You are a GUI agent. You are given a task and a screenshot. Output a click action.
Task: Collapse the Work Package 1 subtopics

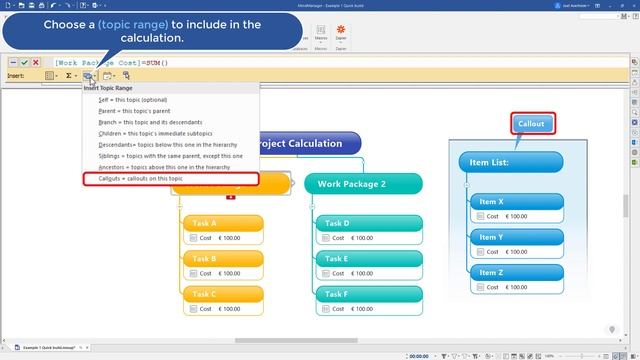point(180,207)
